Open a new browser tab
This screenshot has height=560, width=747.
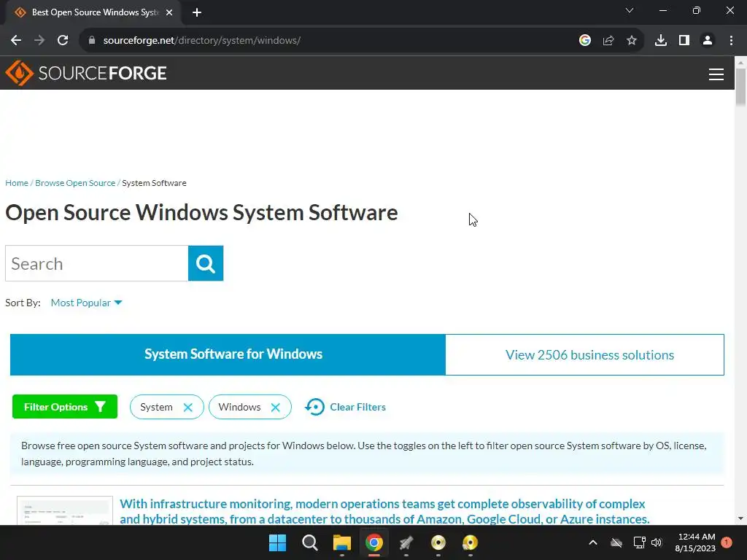point(197,12)
